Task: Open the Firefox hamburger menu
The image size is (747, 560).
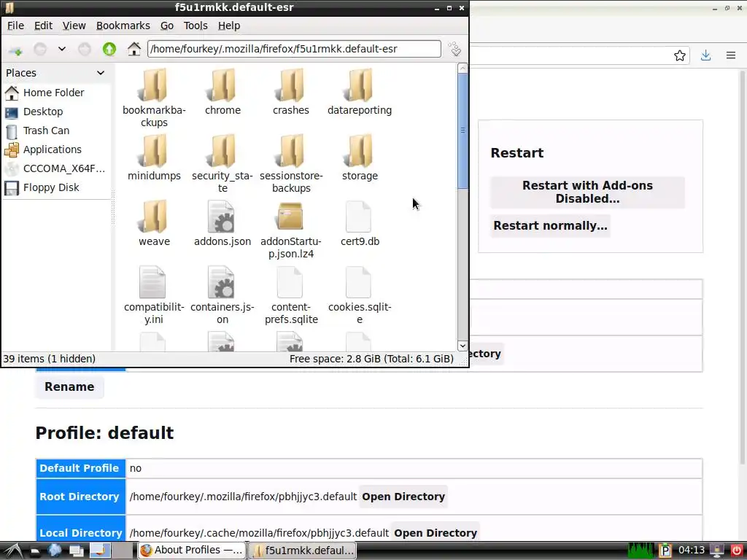Action: point(731,55)
